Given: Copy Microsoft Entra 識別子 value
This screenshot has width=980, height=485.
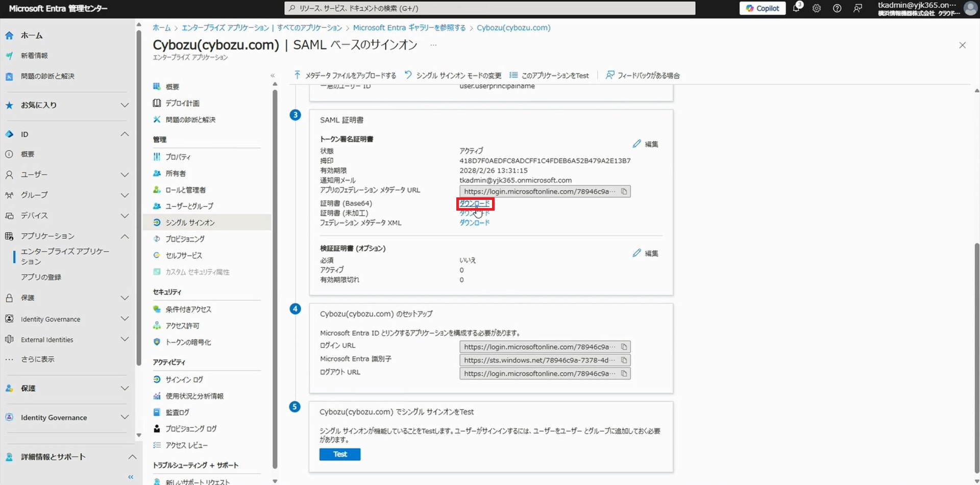Looking at the screenshot, I should 624,360.
